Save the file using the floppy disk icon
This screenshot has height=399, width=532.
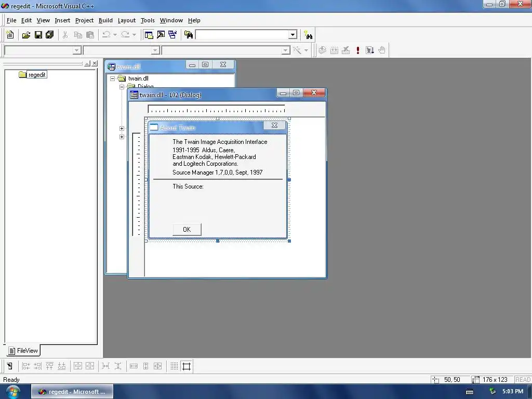(38, 35)
